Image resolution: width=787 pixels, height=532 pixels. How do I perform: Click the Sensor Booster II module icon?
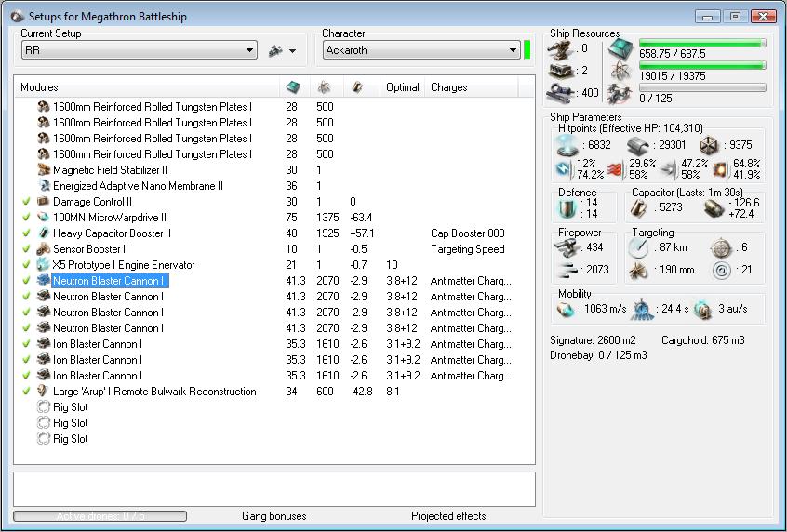point(43,249)
